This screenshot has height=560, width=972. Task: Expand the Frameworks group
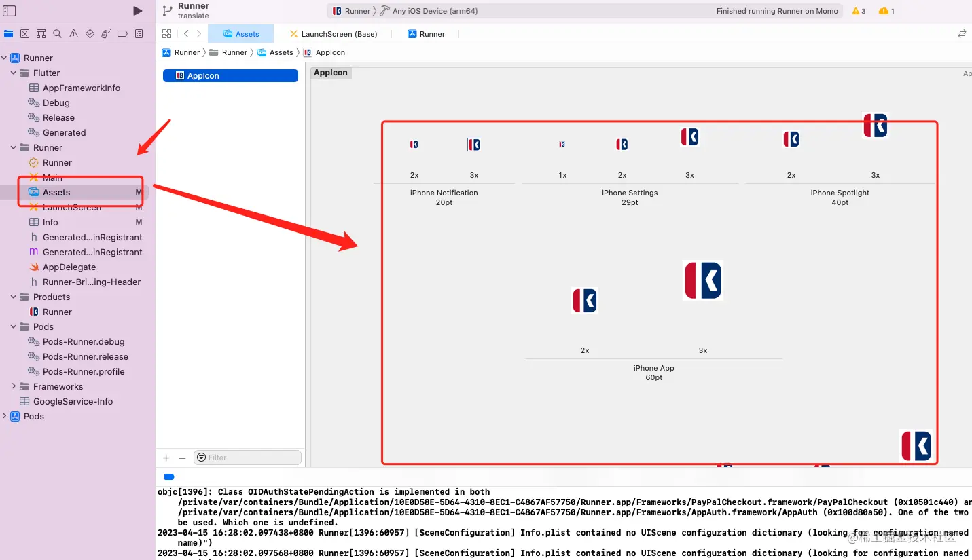pyautogui.click(x=14, y=386)
